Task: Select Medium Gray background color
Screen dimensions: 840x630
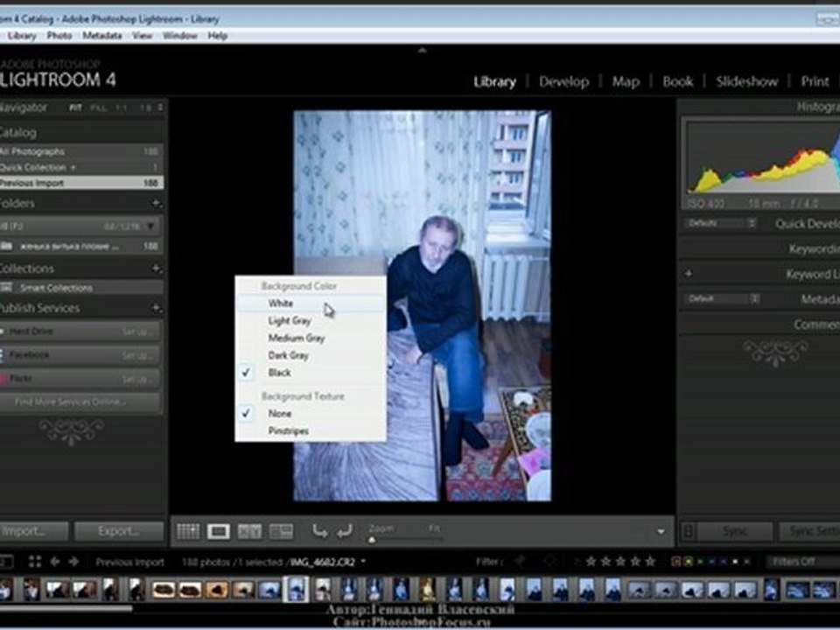Action: [x=297, y=338]
